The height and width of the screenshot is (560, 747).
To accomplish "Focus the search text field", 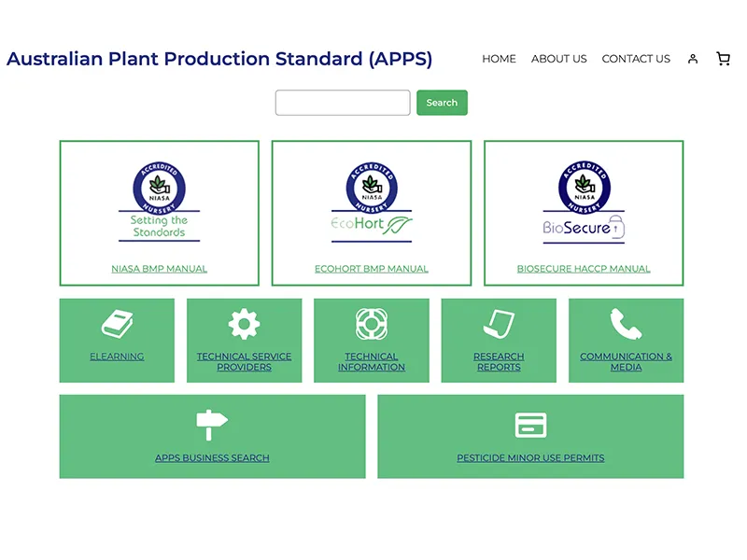I will point(343,103).
